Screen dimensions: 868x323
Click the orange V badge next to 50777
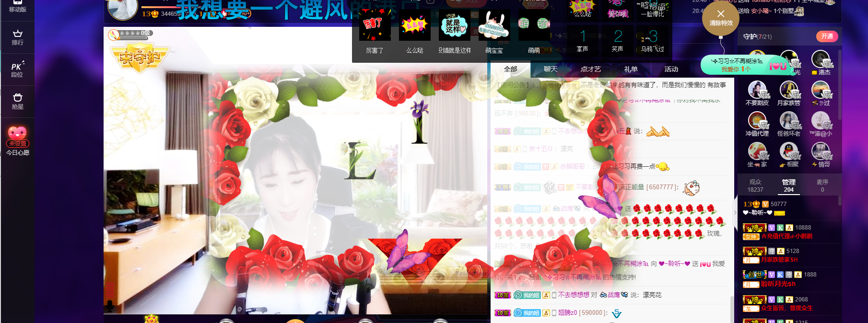(x=765, y=204)
